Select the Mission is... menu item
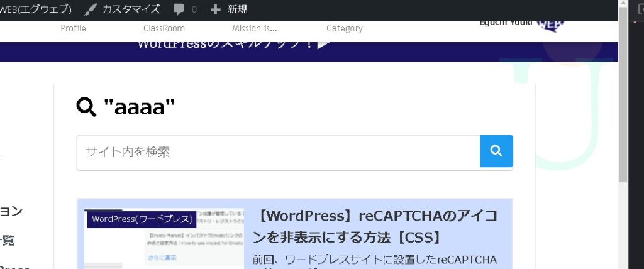This screenshot has width=644, height=269. tap(254, 28)
